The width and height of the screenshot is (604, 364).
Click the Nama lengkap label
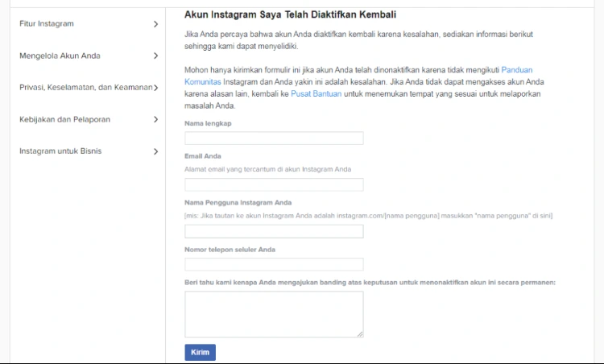click(208, 124)
